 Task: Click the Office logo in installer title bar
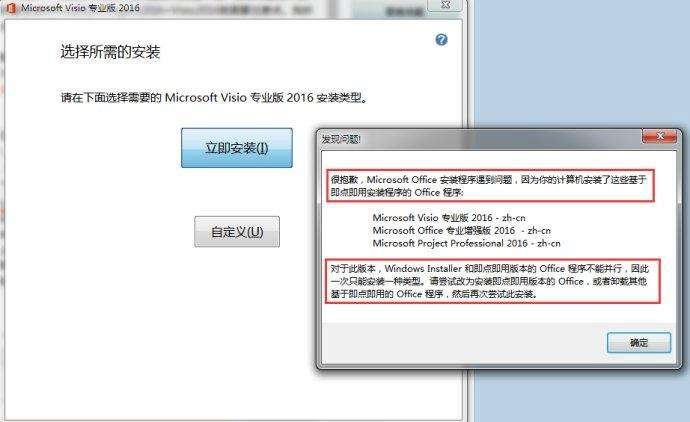[11, 8]
